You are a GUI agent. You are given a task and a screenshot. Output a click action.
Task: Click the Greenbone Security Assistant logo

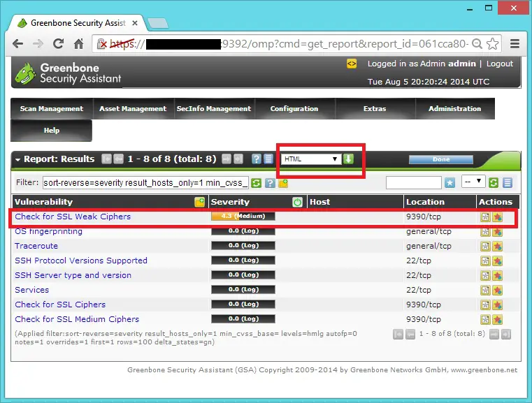(69, 73)
